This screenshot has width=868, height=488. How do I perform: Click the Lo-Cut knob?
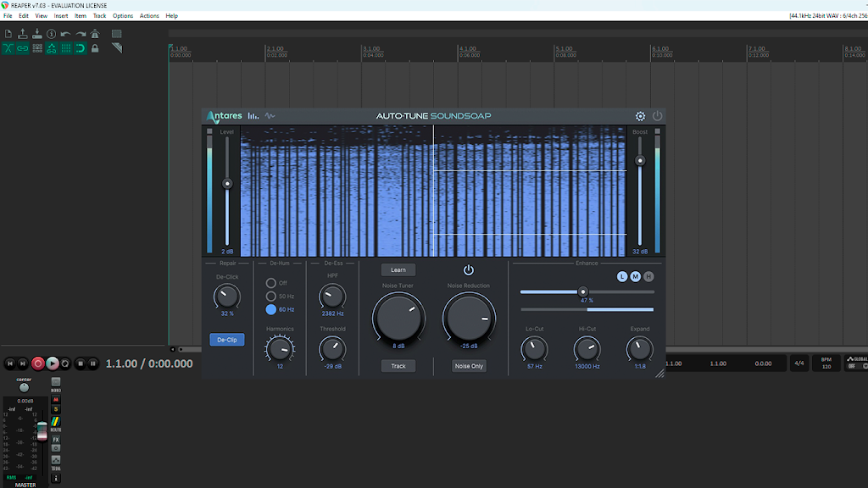point(534,349)
